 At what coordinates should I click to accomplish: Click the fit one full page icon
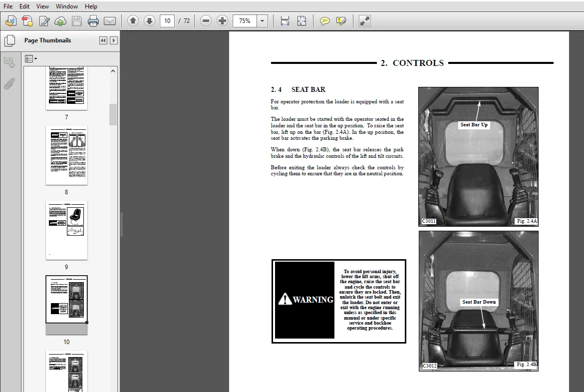coord(301,21)
